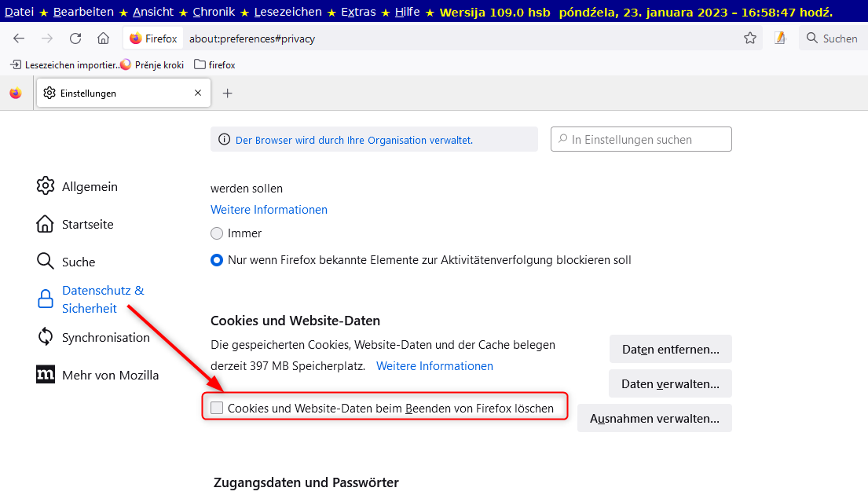Image resolution: width=868 pixels, height=495 pixels.
Task: Open the Chronik menu
Action: 214,12
